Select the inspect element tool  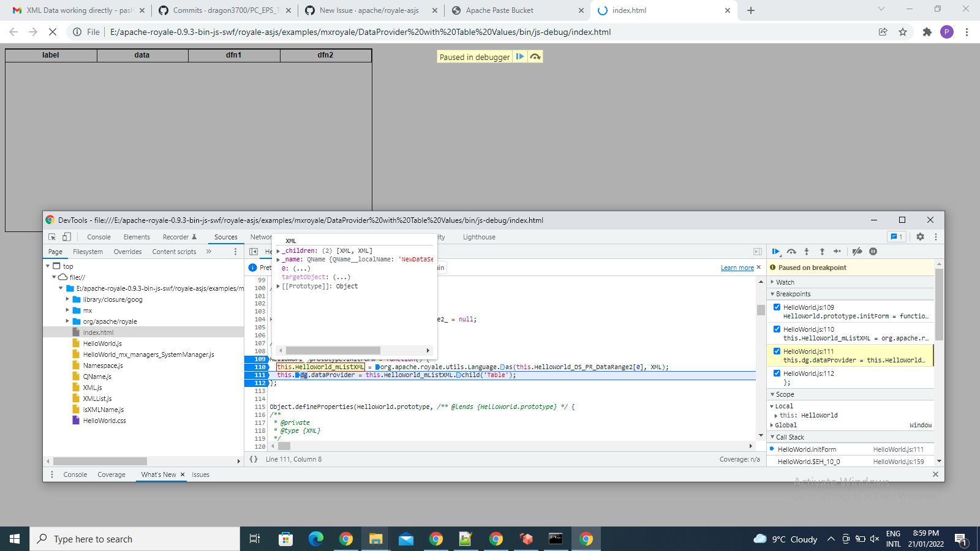coord(52,237)
